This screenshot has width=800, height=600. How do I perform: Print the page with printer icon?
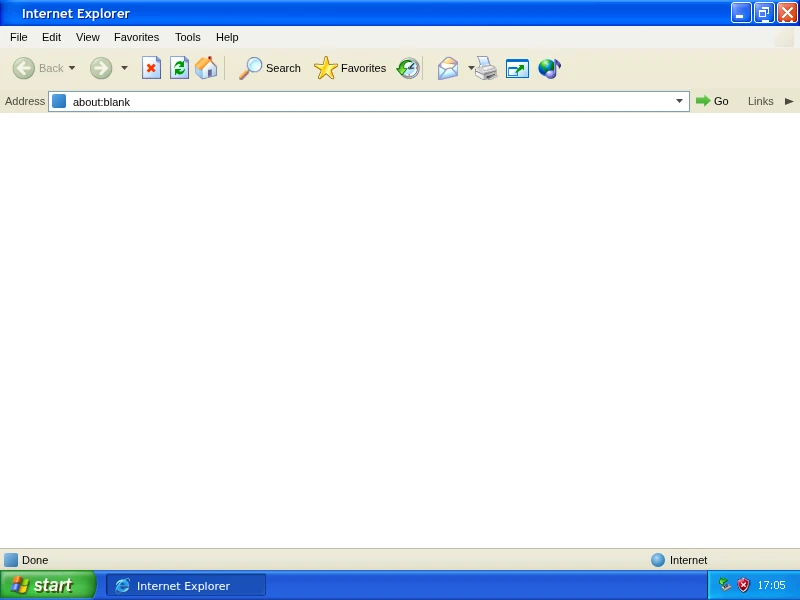486,68
